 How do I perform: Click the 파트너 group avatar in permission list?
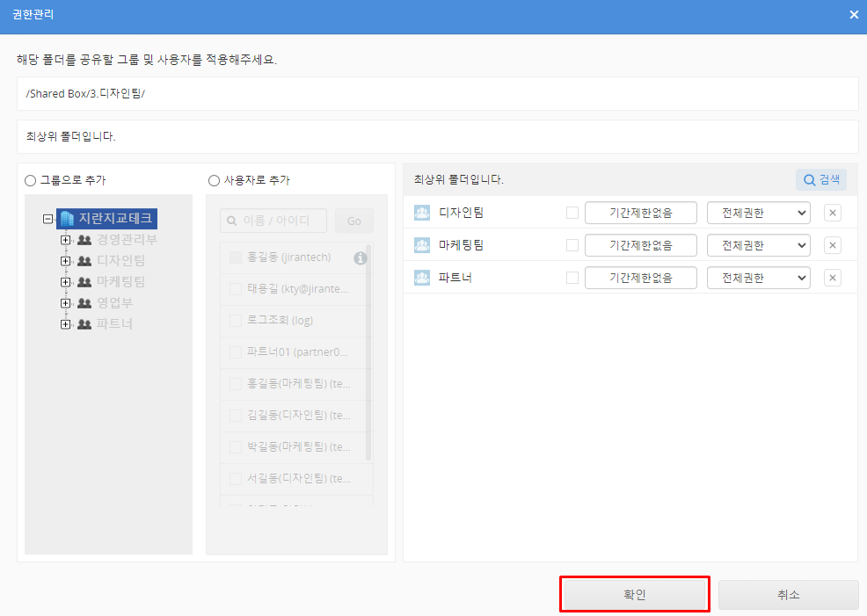coord(422,278)
